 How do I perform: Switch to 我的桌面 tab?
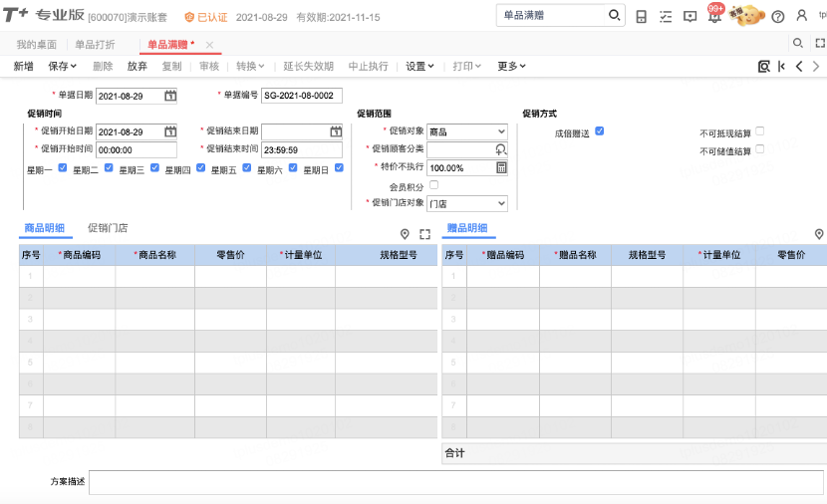(x=37, y=45)
